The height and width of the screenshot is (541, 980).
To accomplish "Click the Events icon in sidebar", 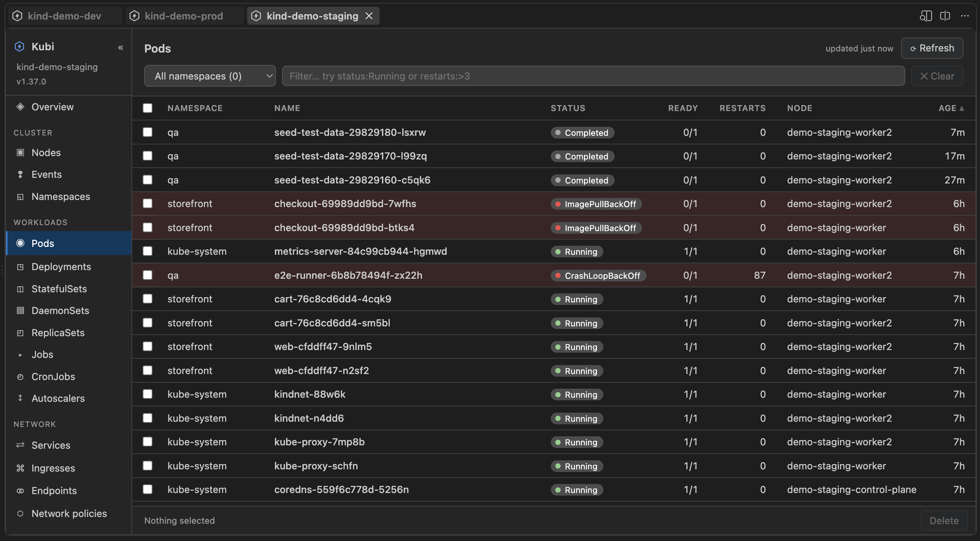I will (x=20, y=174).
